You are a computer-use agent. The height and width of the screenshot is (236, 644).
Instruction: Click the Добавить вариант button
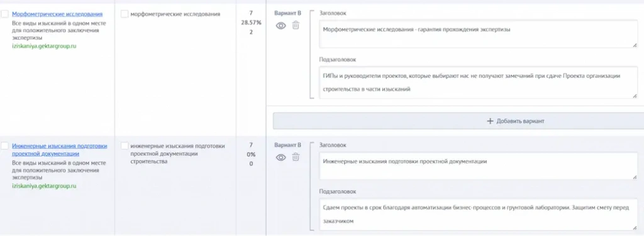(458, 121)
